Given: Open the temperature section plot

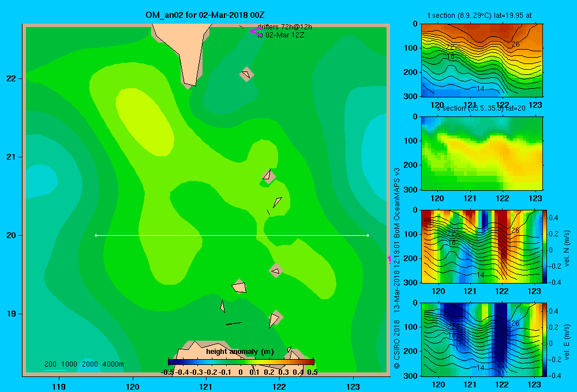Looking at the screenshot, I should coord(482,61).
